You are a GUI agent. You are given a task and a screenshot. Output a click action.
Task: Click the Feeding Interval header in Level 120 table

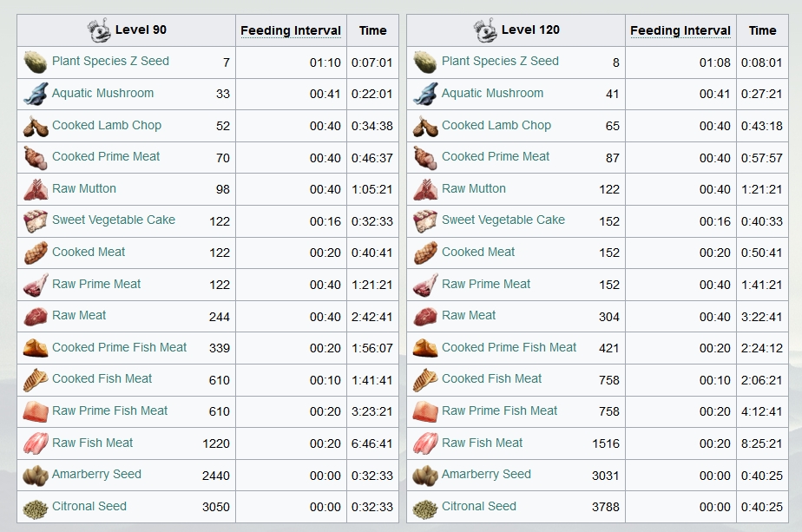680,30
